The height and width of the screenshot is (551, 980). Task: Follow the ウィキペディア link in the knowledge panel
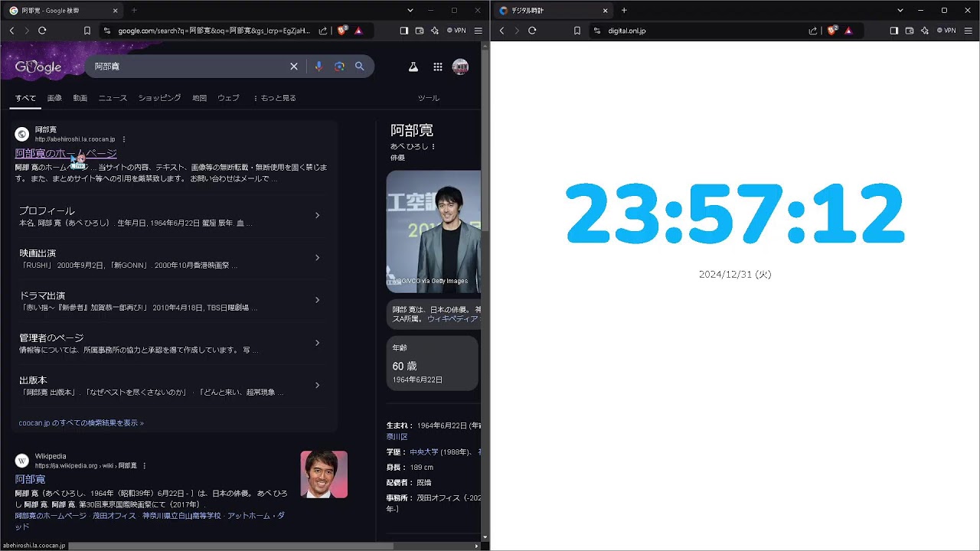tap(452, 318)
